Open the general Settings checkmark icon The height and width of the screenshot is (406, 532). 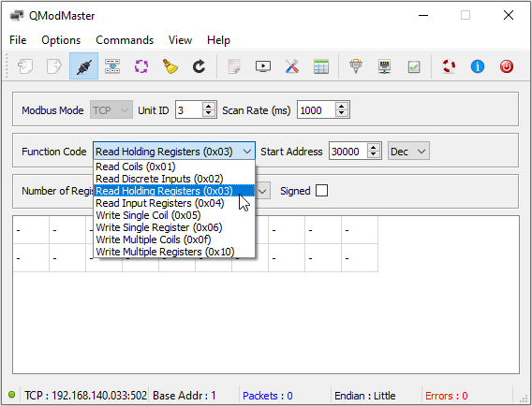pos(414,66)
